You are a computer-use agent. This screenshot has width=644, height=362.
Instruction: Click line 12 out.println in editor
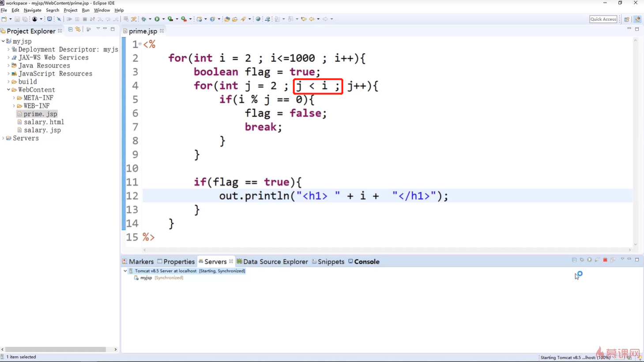[x=333, y=196]
